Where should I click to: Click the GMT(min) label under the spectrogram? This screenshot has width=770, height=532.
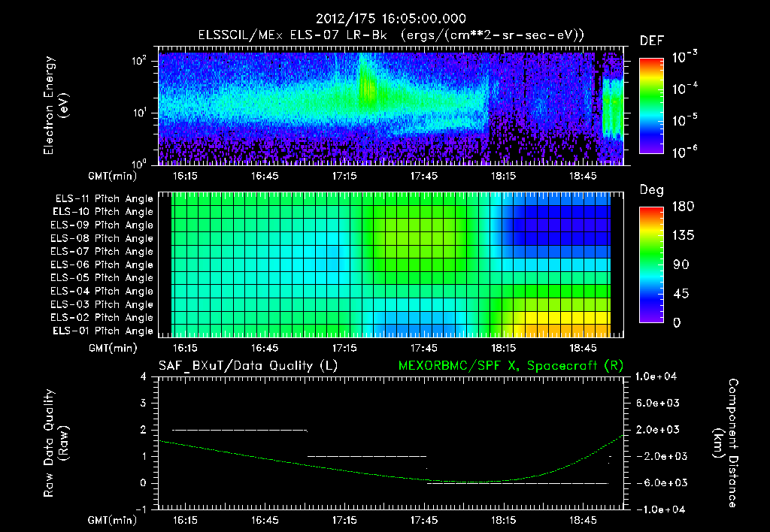[x=112, y=176]
